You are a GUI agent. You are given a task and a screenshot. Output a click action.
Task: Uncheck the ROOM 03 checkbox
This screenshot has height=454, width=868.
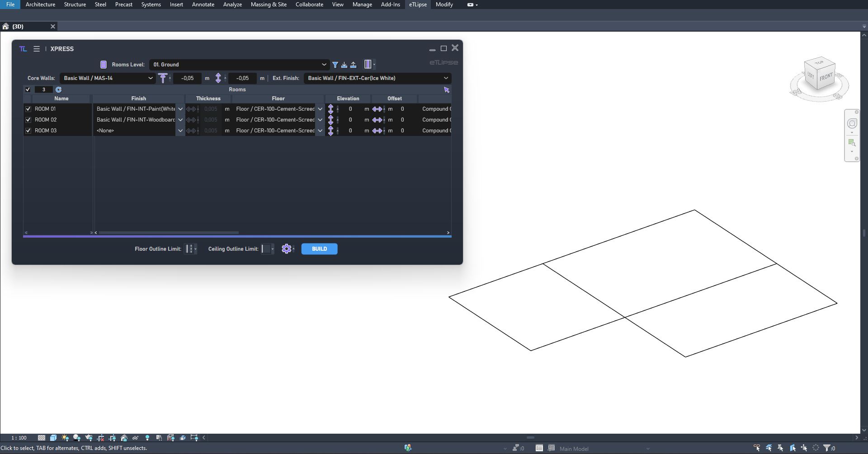tap(28, 131)
